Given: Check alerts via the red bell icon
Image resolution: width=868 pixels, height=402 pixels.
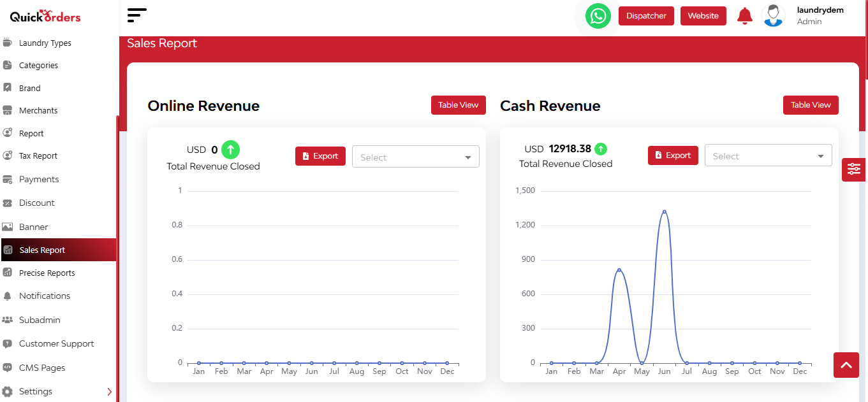Looking at the screenshot, I should (x=745, y=16).
